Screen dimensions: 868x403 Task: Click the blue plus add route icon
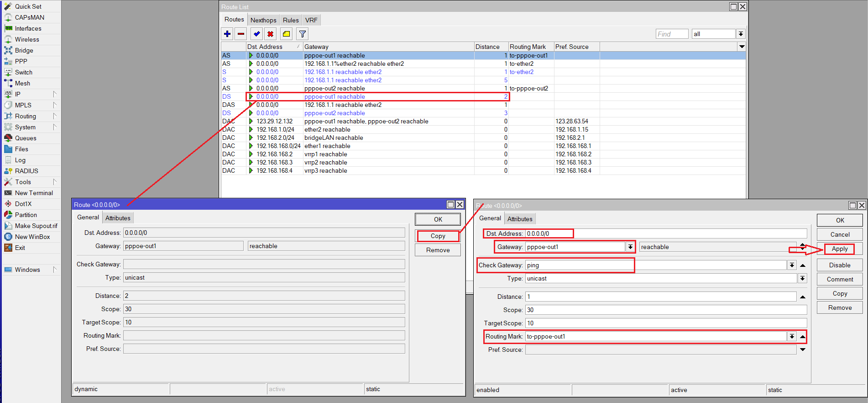pos(227,34)
